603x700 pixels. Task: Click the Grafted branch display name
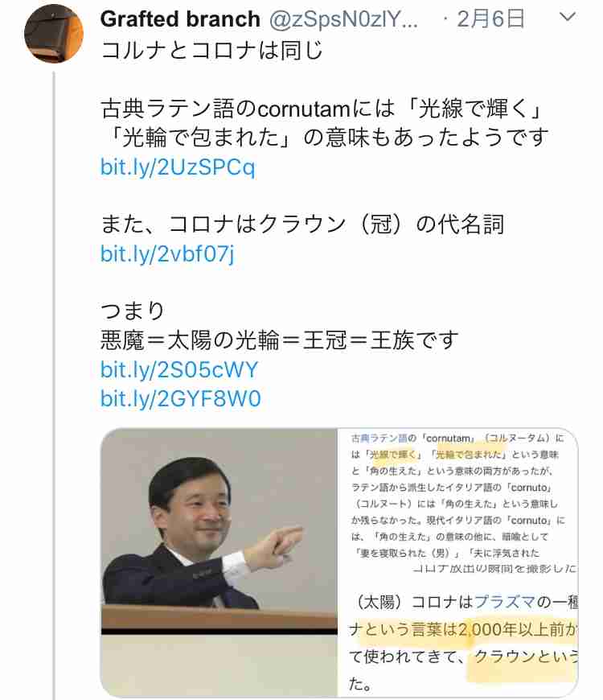[x=180, y=19]
